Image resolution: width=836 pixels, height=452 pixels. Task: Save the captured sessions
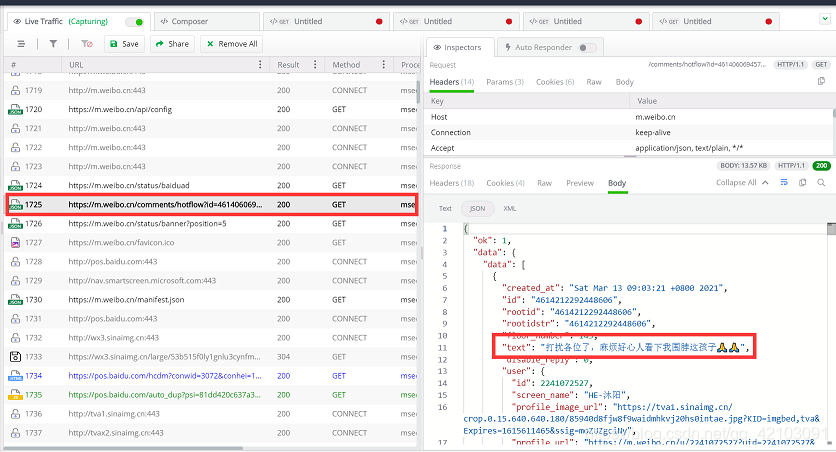click(x=124, y=44)
